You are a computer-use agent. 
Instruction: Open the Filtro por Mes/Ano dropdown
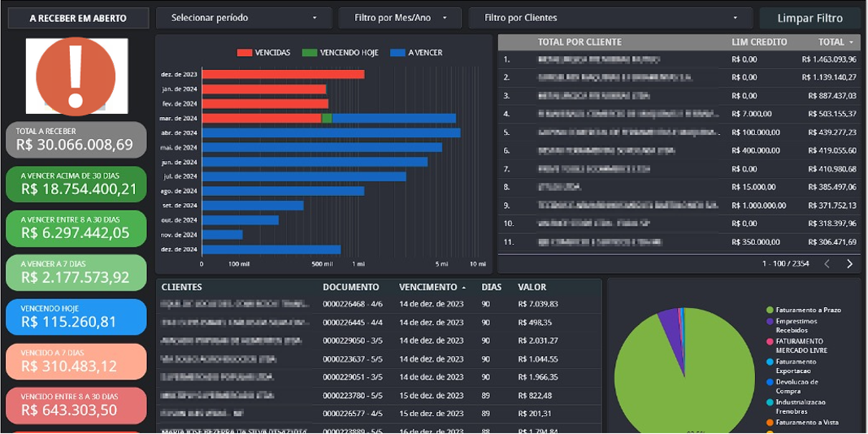400,18
